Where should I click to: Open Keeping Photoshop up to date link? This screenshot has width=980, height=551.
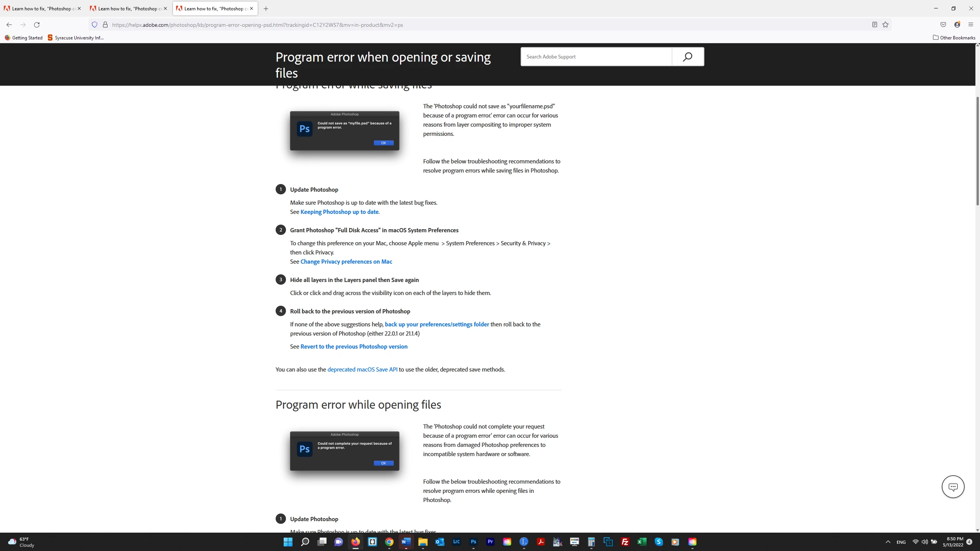click(x=339, y=212)
